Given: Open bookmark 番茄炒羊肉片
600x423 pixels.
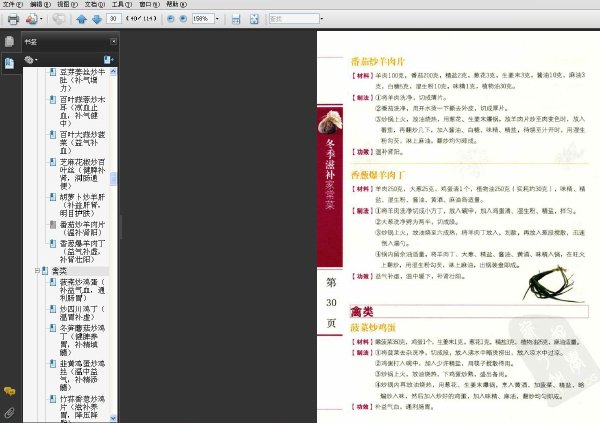Looking at the screenshot, I should click(82, 228).
